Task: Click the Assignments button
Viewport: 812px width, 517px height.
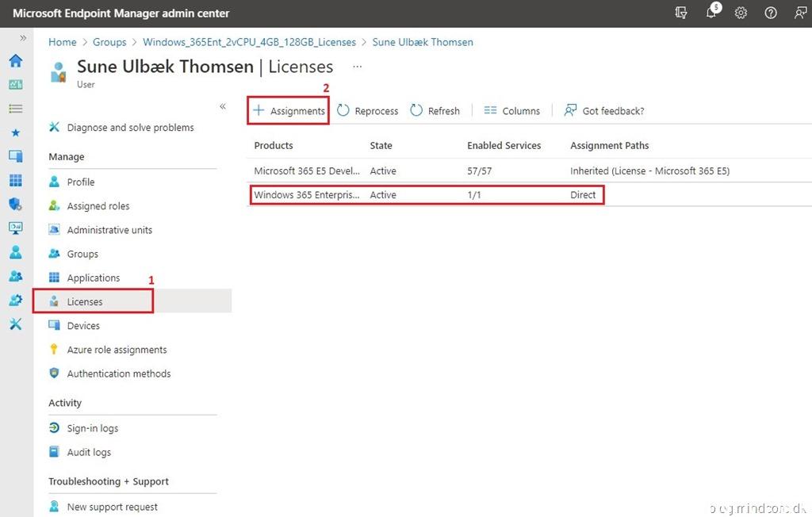Action: (289, 111)
